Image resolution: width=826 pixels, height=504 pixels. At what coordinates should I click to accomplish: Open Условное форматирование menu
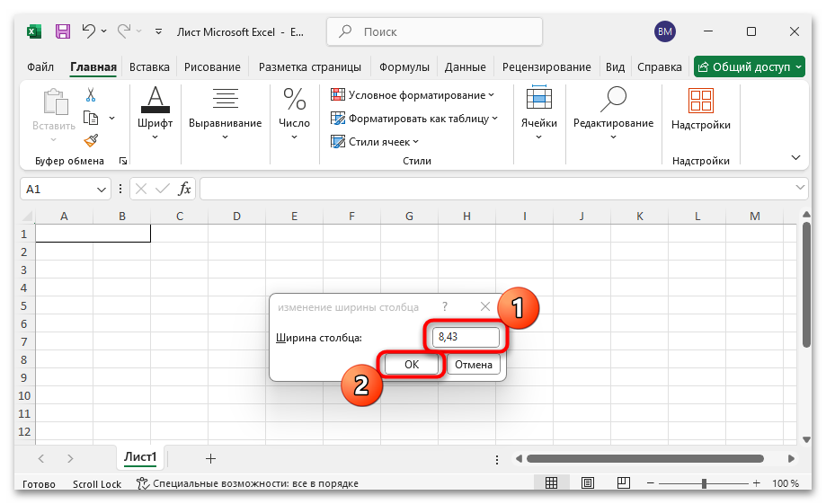pyautogui.click(x=413, y=95)
